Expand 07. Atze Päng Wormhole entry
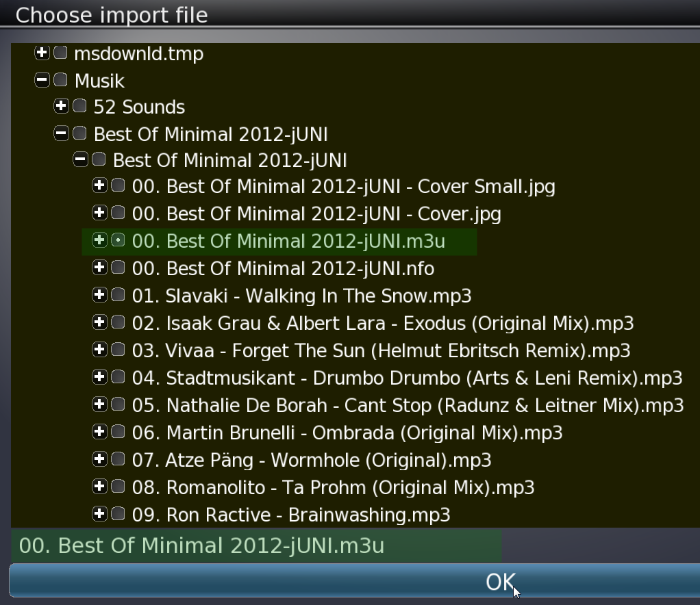Viewport: 700px width, 605px height. pos(99,459)
